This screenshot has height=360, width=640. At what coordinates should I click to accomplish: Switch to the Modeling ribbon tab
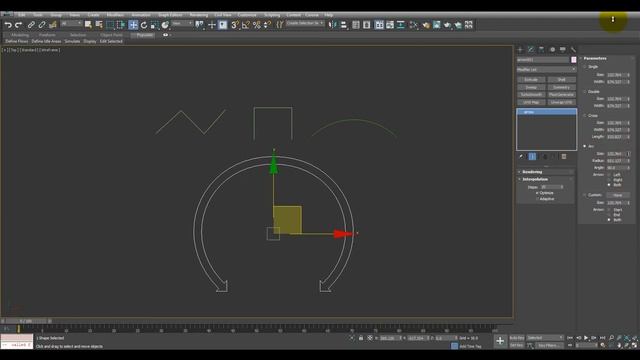(x=20, y=35)
